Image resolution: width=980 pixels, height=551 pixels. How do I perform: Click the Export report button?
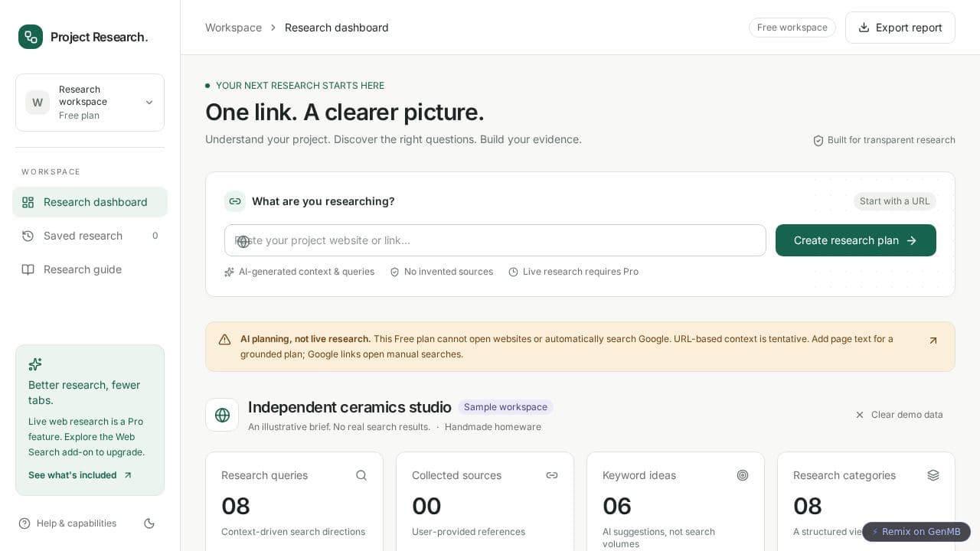pos(900,28)
